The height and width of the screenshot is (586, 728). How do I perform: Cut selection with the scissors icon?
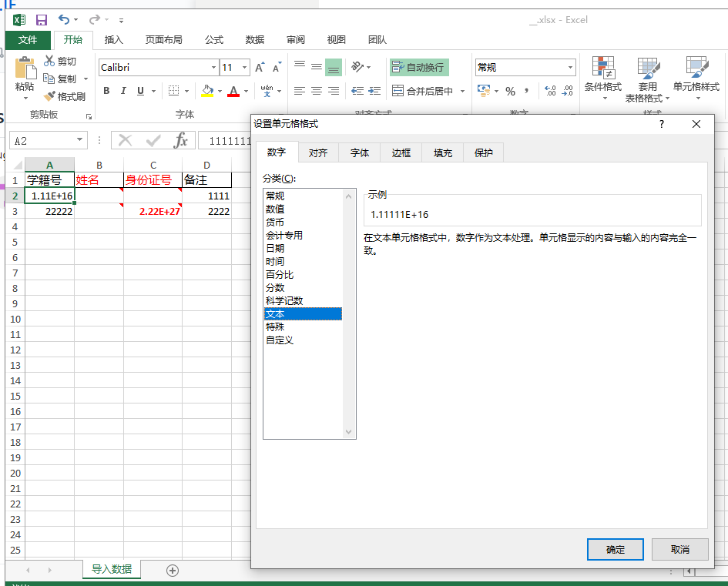click(49, 61)
